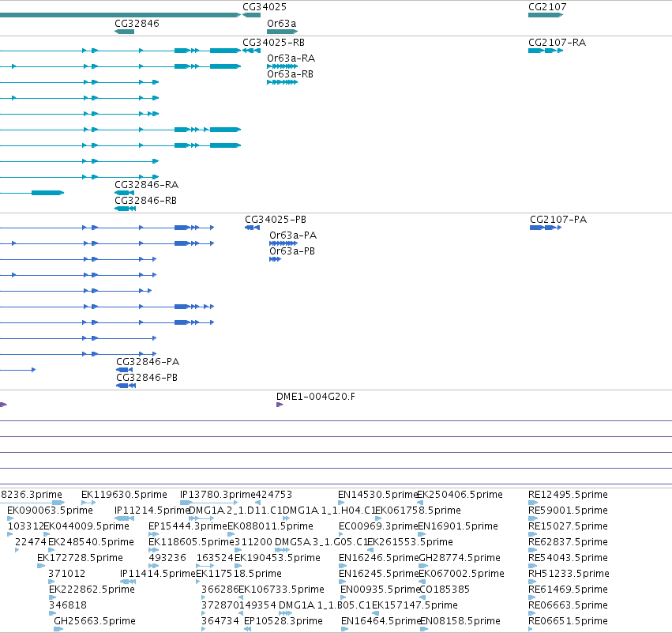672x633 pixels.
Task: Click the EN16901.5prime label
Action: [x=458, y=526]
